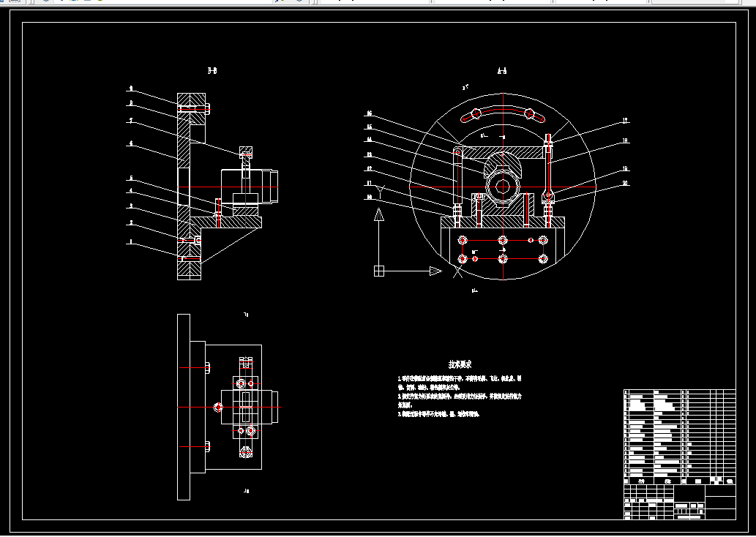Click the UCS X-axis arrowhead
The image size is (756, 537).
[436, 271]
